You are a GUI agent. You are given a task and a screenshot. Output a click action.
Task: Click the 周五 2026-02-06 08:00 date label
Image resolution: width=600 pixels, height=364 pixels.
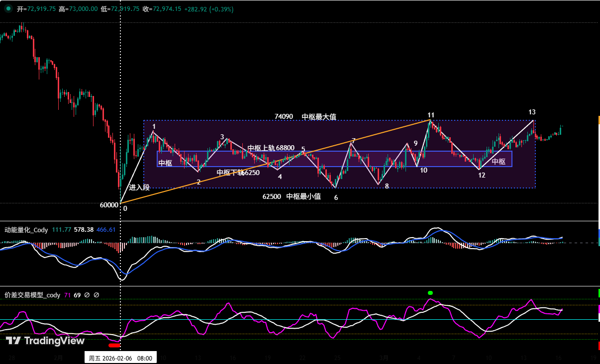(120, 358)
